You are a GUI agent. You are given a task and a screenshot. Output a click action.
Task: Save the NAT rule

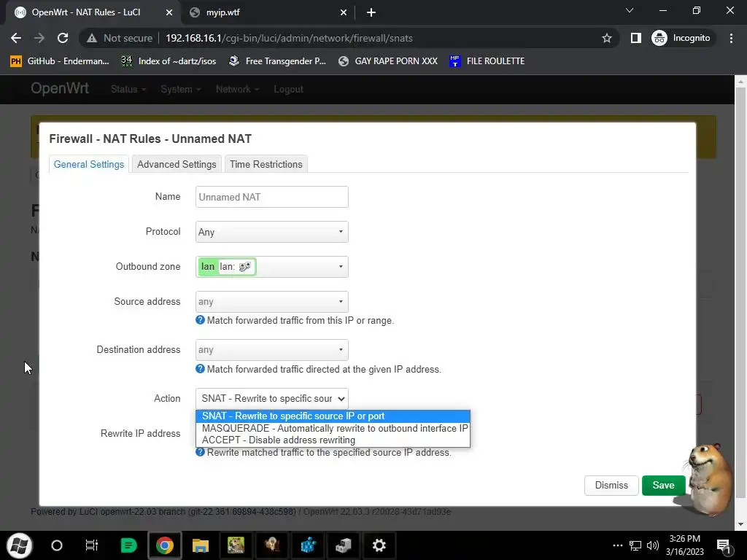pyautogui.click(x=663, y=485)
